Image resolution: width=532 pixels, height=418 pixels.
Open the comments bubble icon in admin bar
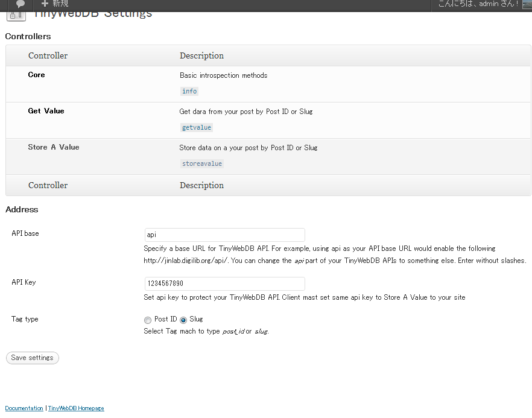point(21,4)
